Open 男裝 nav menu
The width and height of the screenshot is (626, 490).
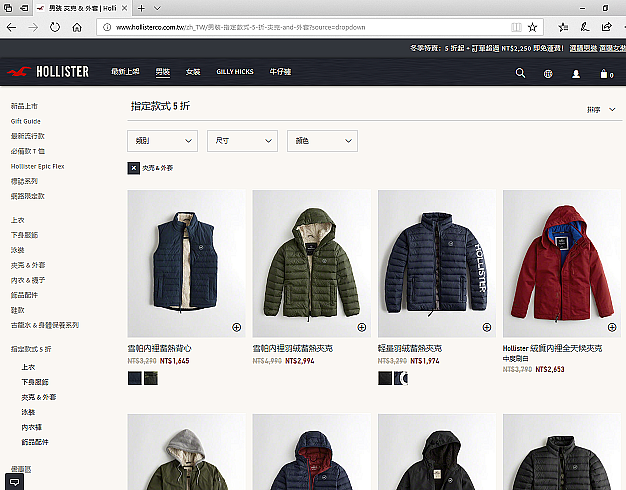pos(163,72)
